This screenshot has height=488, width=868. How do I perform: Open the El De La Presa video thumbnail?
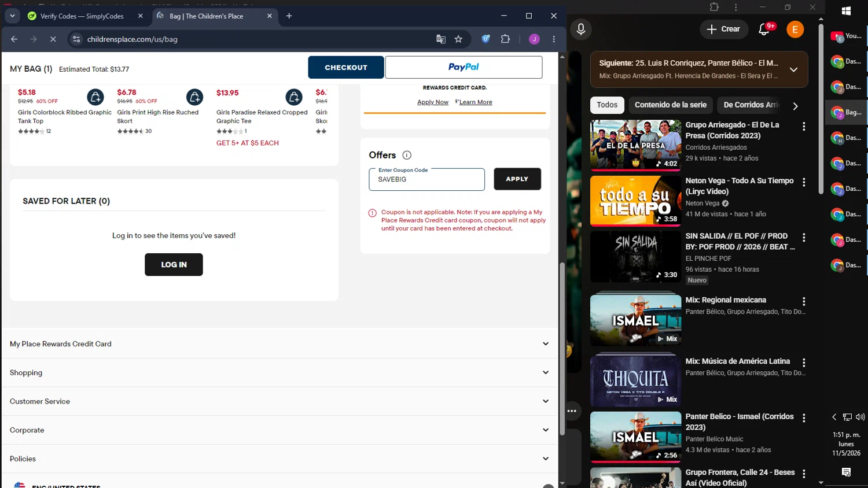point(635,145)
